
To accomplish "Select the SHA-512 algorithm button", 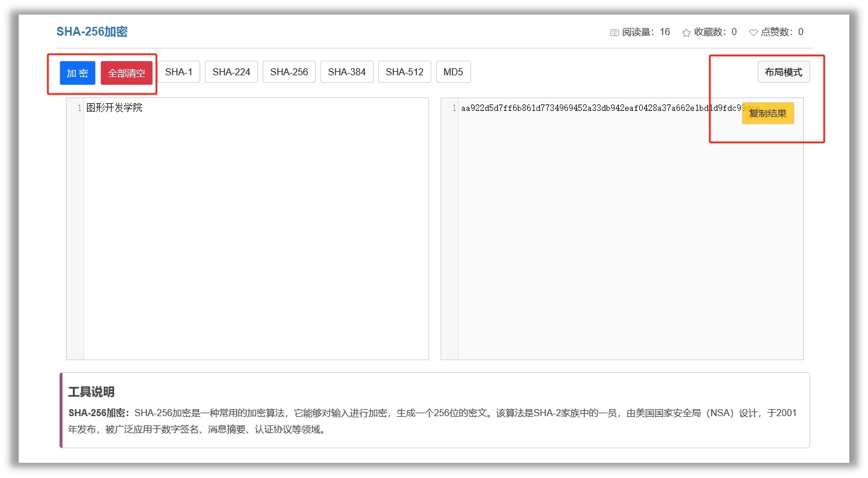I will 405,72.
